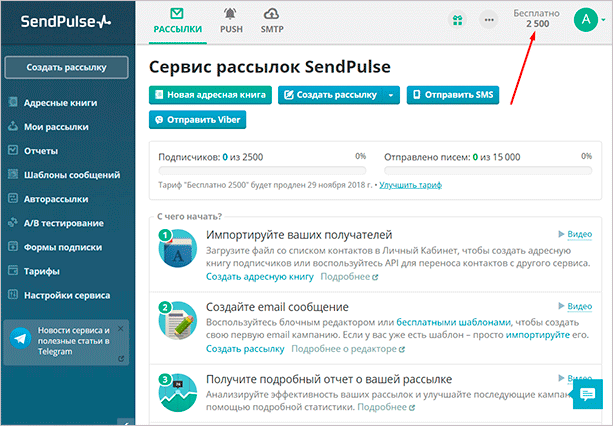Click the Мои рассылки sidebar icon

13,126
